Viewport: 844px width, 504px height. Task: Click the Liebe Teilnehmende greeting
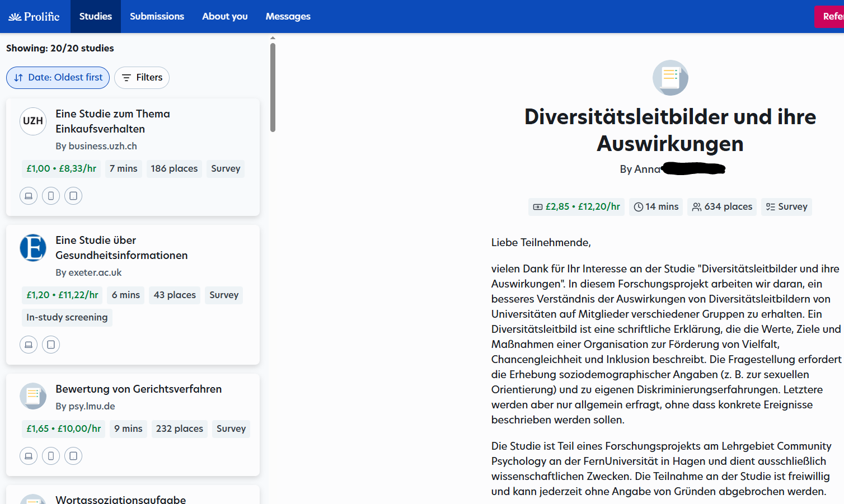point(541,243)
